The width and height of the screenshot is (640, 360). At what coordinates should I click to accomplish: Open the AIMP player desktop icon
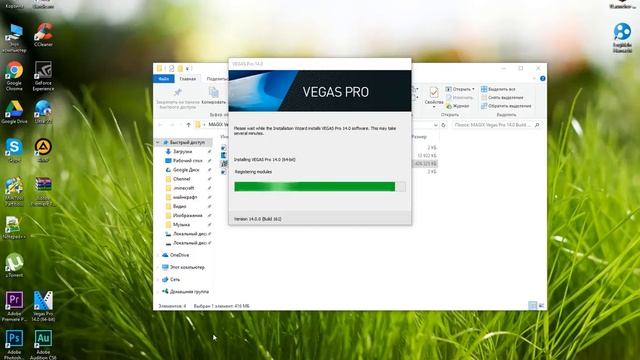tap(43, 150)
